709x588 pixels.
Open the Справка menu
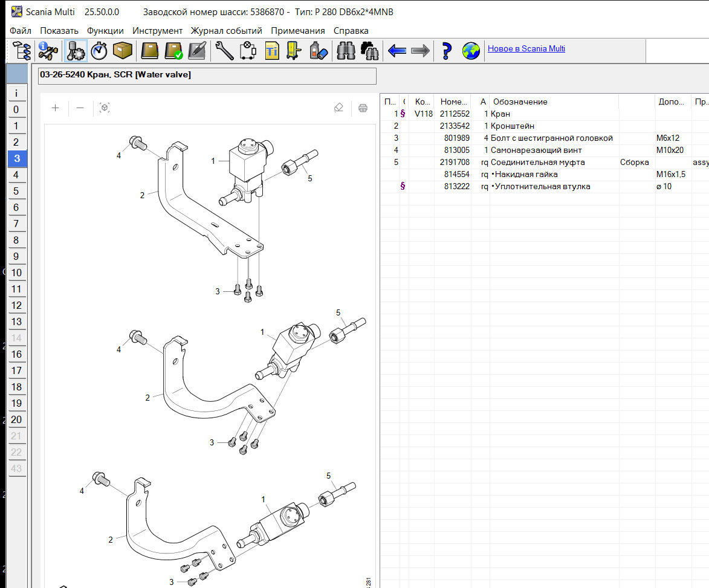coord(351,31)
